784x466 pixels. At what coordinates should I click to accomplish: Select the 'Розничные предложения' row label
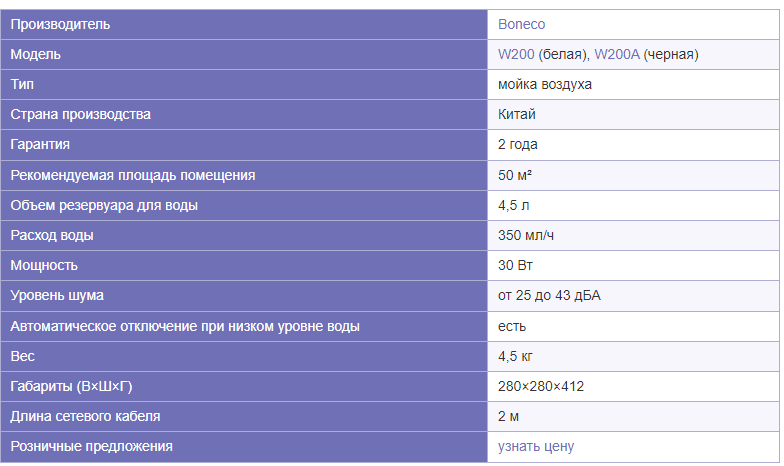pos(92,446)
